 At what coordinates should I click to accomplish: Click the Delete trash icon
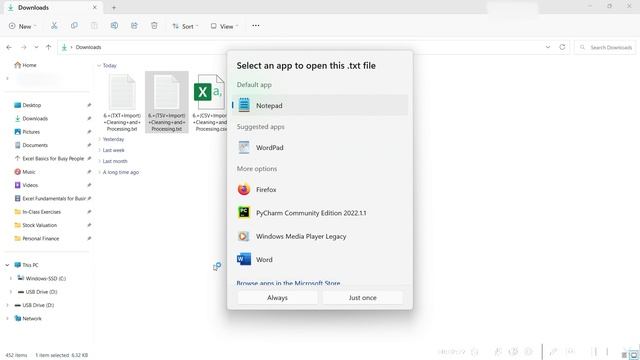coord(154,26)
